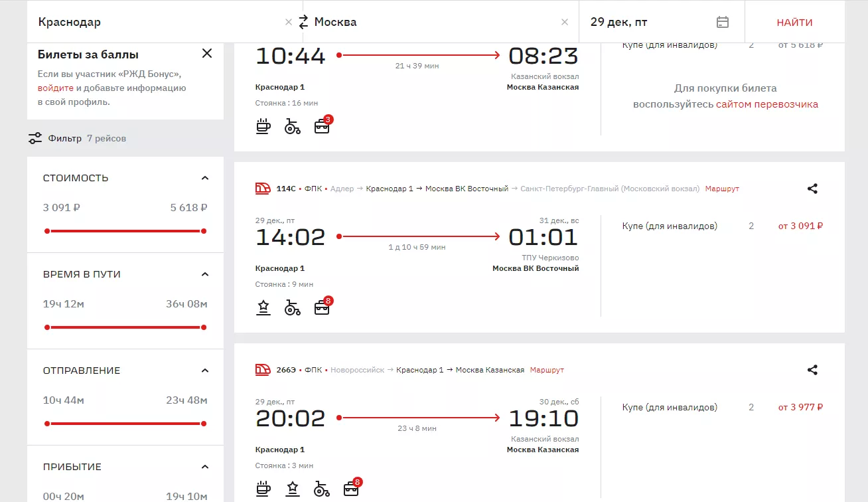Open the calendar date picker
This screenshot has height=502, width=868.
point(723,22)
